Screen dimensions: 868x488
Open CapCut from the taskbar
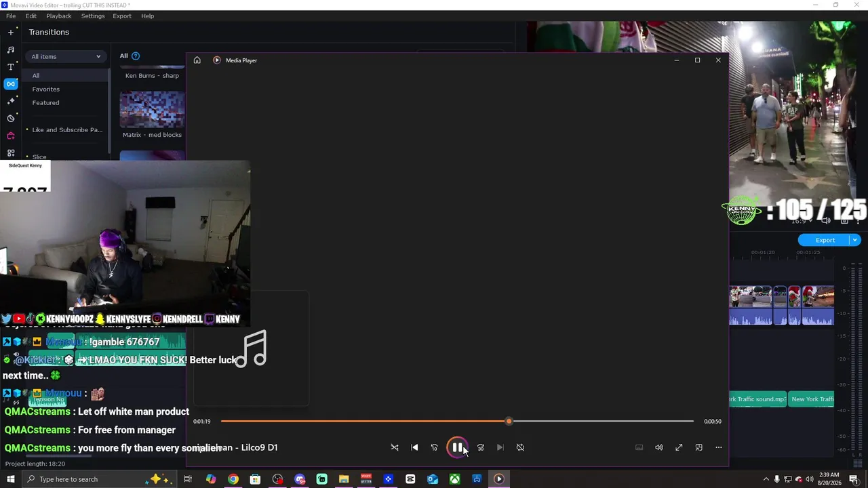pyautogui.click(x=410, y=479)
